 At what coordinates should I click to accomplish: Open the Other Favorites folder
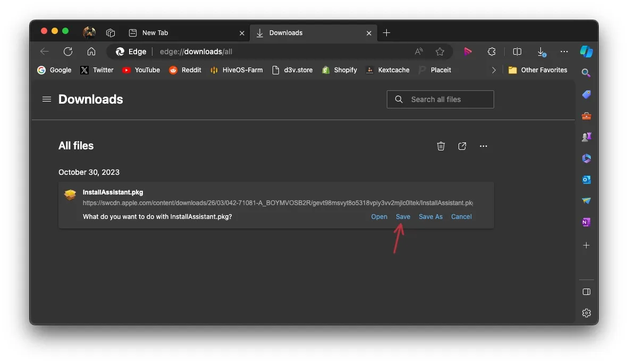coord(538,70)
